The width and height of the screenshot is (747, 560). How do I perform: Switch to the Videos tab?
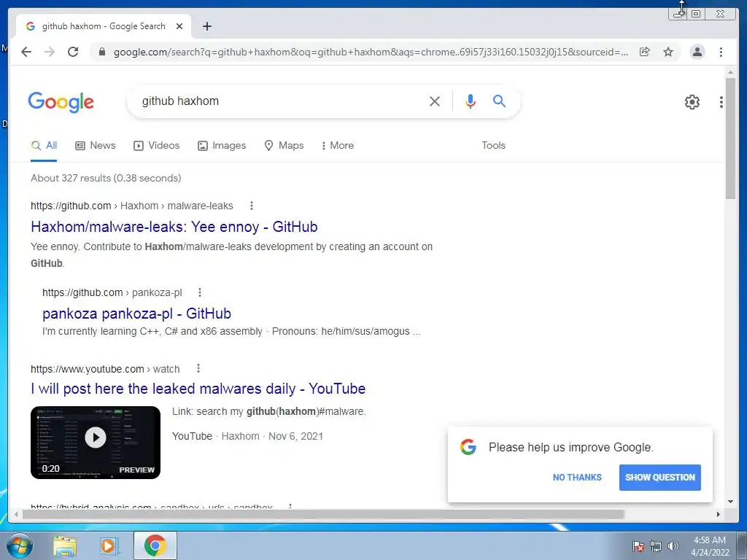coord(156,146)
